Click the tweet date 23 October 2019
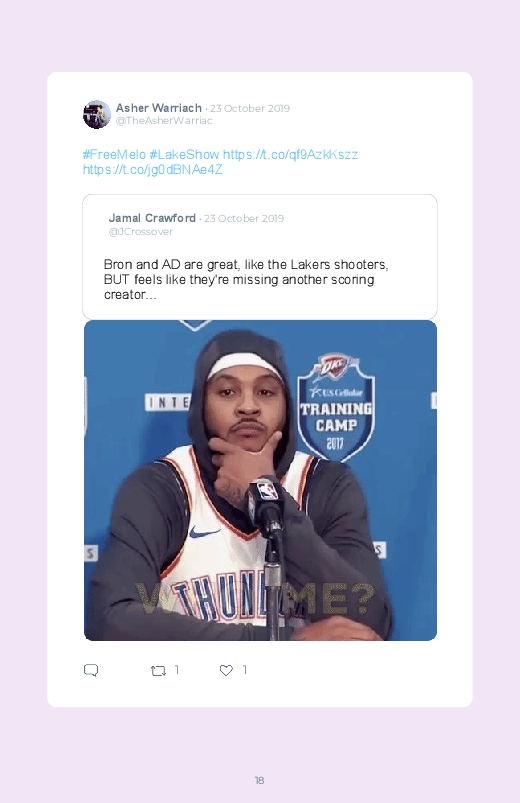The image size is (520, 803). 250,109
